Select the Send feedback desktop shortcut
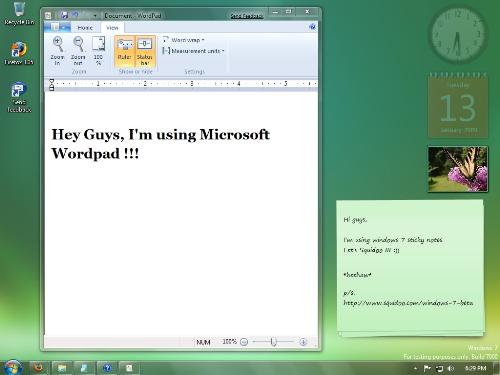The width and height of the screenshot is (500, 375). [x=19, y=97]
